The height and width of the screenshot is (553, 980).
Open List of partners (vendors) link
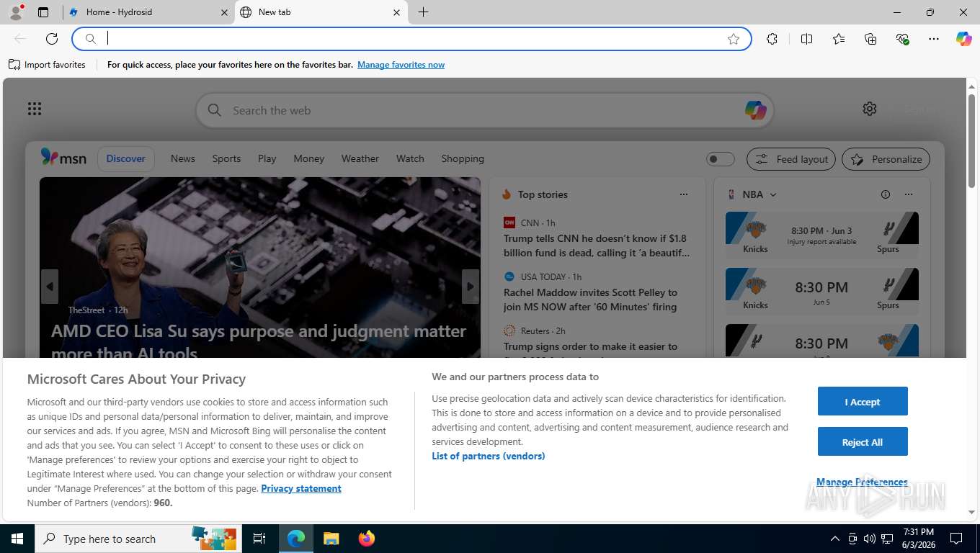tap(489, 456)
